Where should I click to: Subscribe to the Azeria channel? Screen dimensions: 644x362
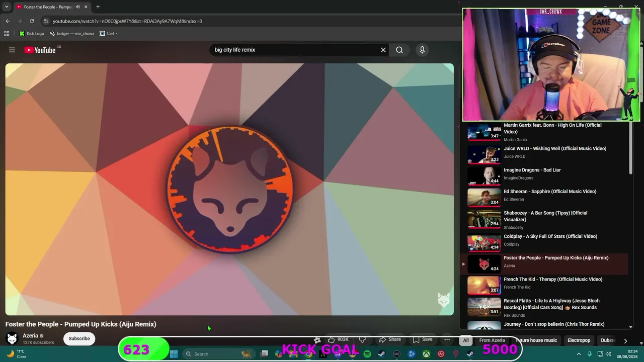tap(79, 338)
